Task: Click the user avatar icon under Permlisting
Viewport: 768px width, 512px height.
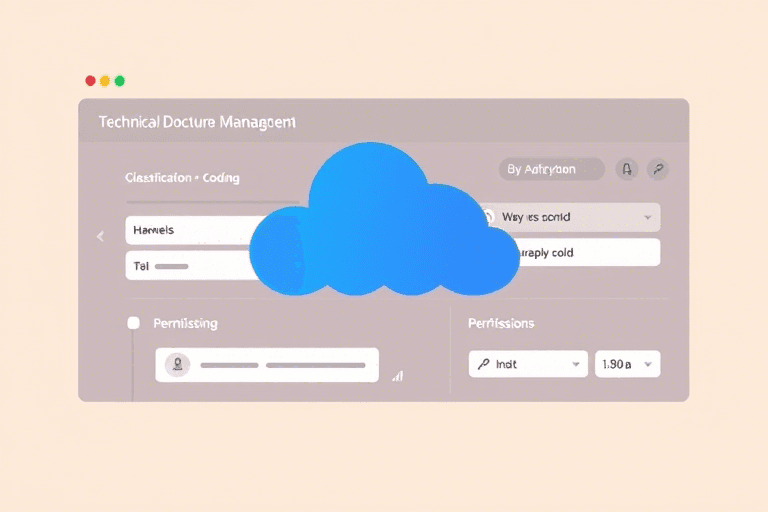Action: coord(177,365)
